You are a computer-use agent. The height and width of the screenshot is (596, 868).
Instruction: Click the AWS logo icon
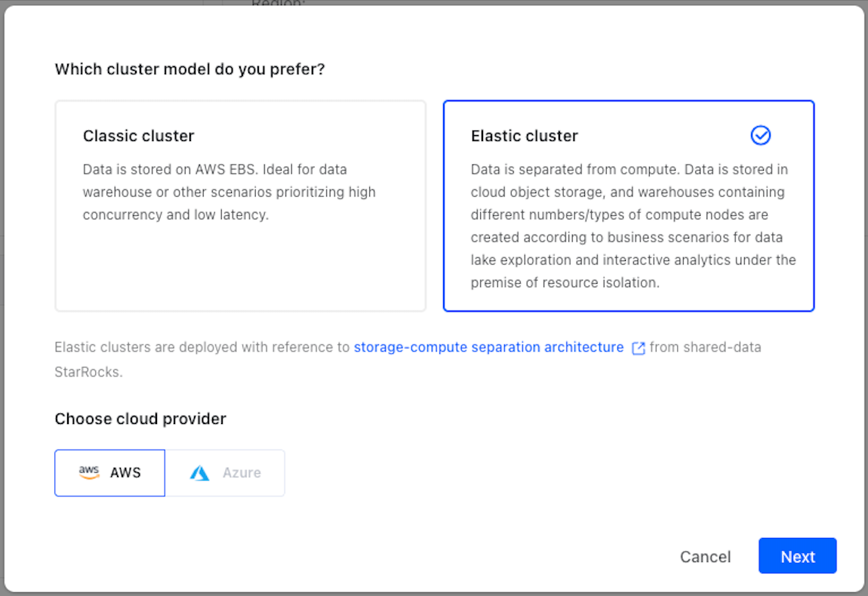click(89, 473)
